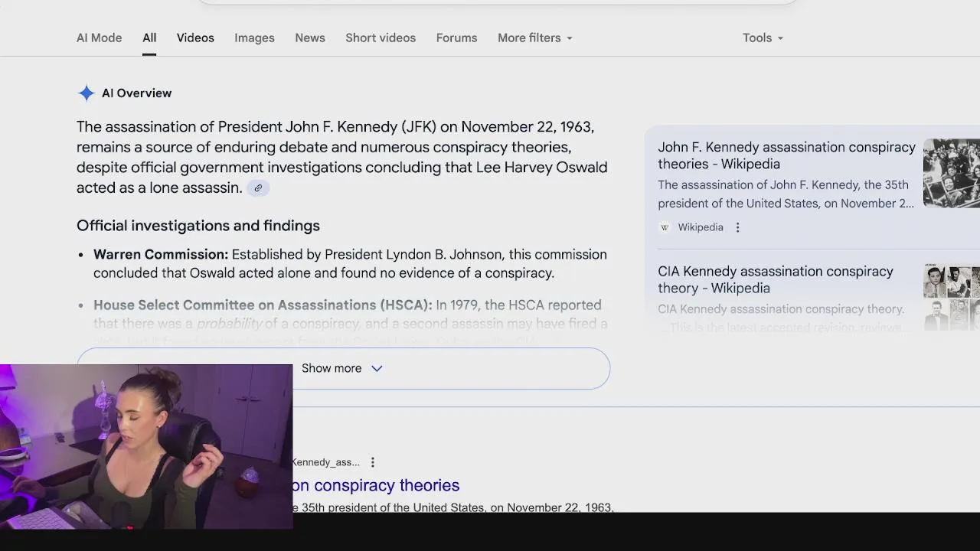The width and height of the screenshot is (980, 551).
Task: Open the three-dot menu beside Wikipedia source
Action: click(737, 227)
